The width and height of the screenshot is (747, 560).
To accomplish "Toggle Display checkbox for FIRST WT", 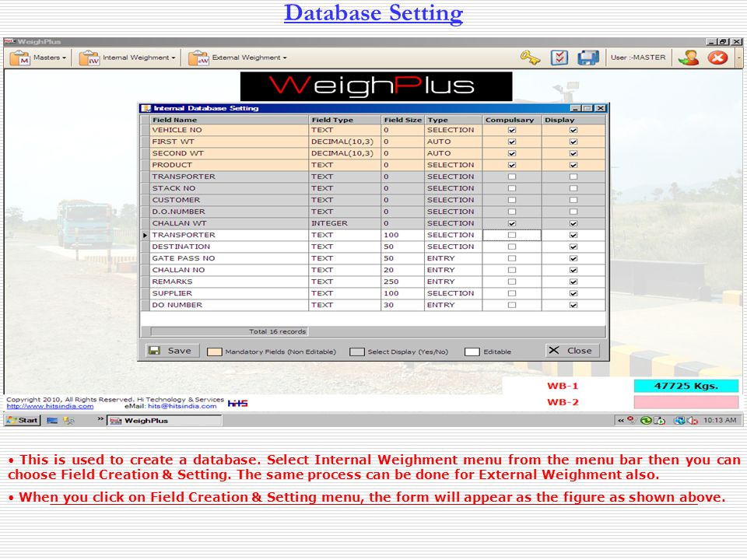I will click(x=573, y=142).
